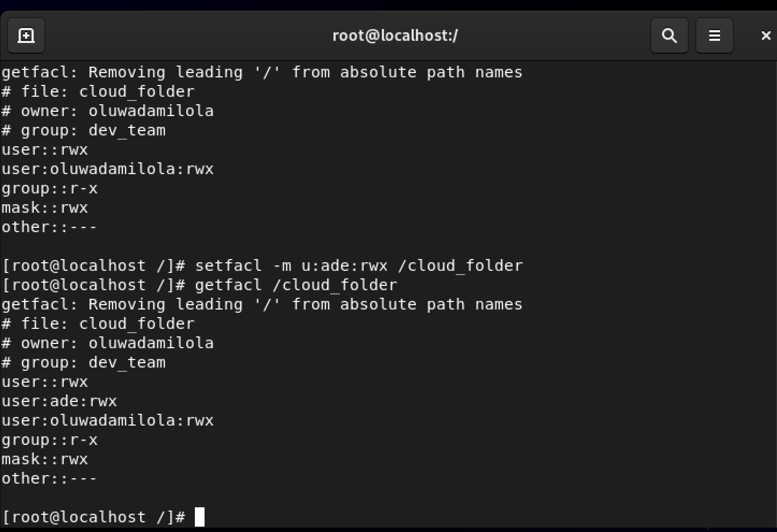Click the final empty root@localhost prompt
Viewport: 777px width, 532px height.
click(x=93, y=517)
